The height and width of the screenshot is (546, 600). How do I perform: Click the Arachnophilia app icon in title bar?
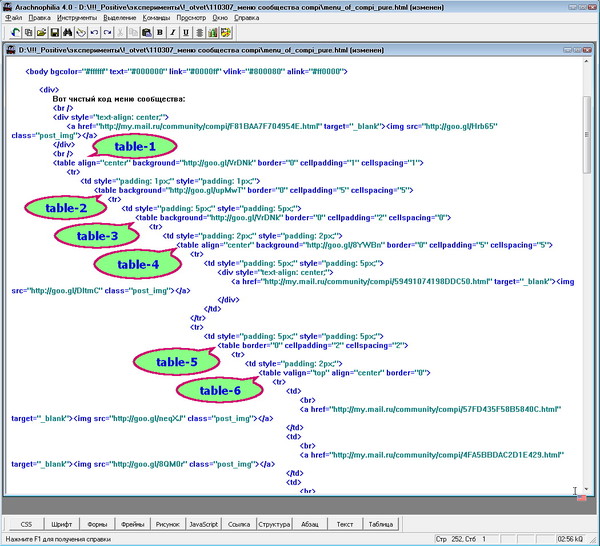(7, 7)
